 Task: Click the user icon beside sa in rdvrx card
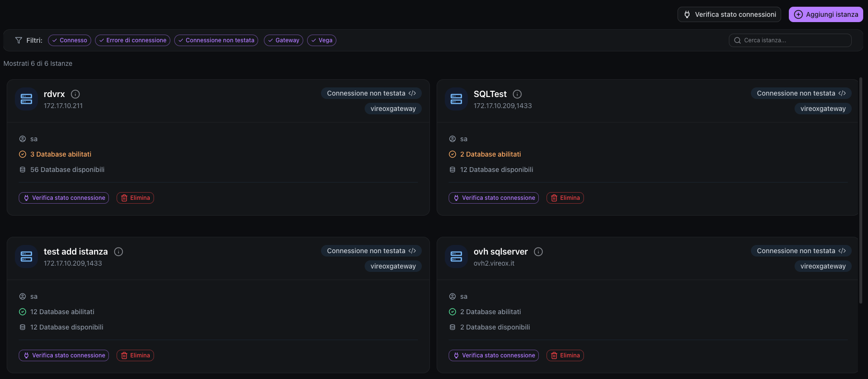tap(23, 139)
